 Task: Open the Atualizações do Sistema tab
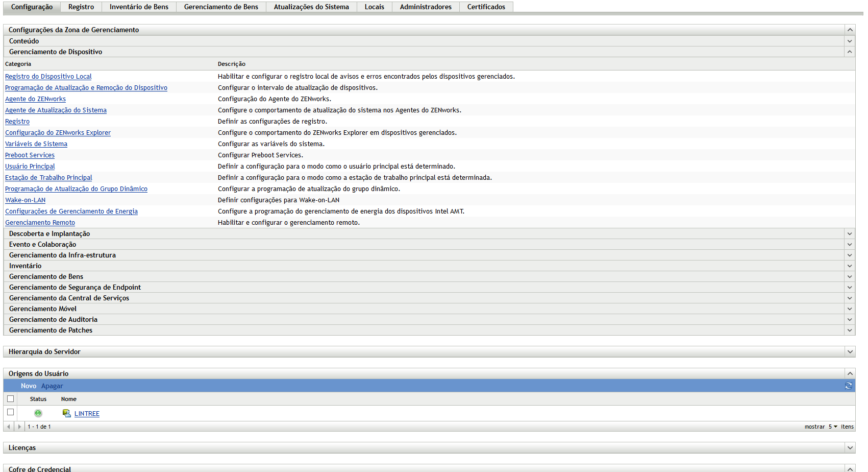[311, 7]
